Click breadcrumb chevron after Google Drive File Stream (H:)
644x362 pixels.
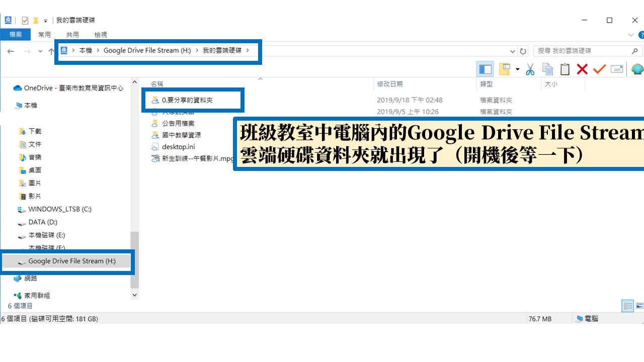point(197,50)
